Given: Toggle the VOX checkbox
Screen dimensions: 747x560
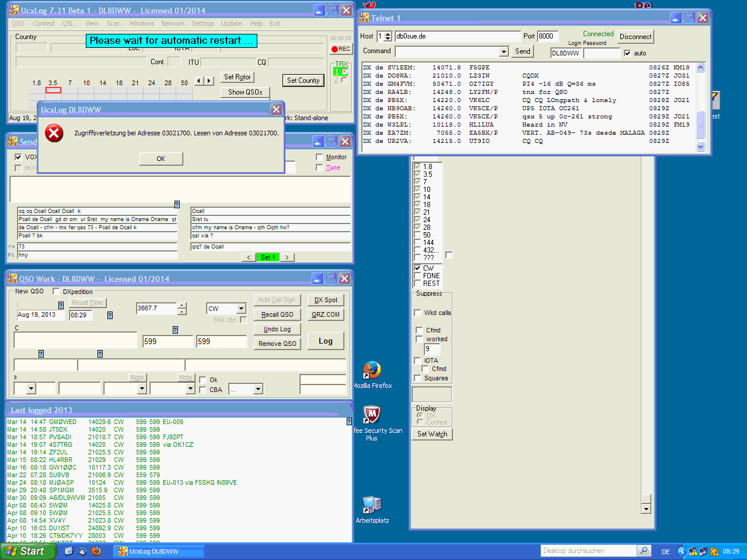Looking at the screenshot, I should click(x=18, y=157).
